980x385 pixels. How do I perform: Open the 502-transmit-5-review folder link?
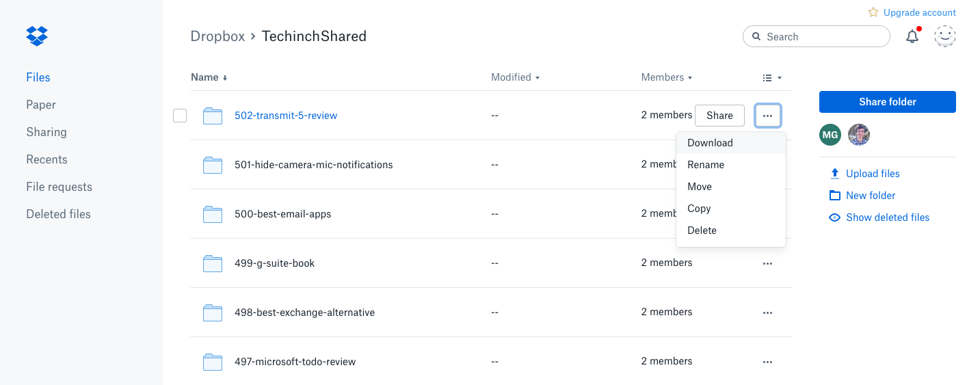286,116
